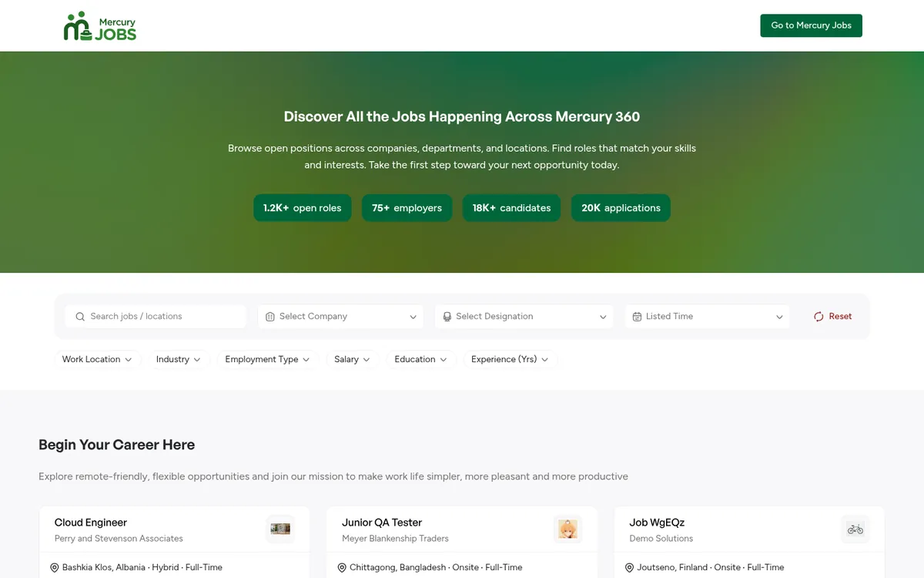The width and height of the screenshot is (924, 578).
Task: Click the calendar icon in Listed Time
Action: pos(637,317)
